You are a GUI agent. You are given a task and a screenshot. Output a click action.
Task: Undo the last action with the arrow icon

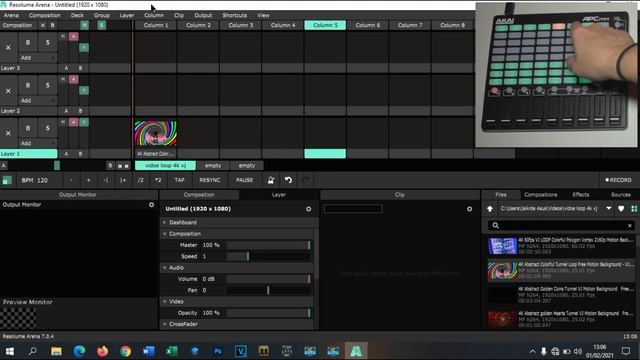(288, 180)
